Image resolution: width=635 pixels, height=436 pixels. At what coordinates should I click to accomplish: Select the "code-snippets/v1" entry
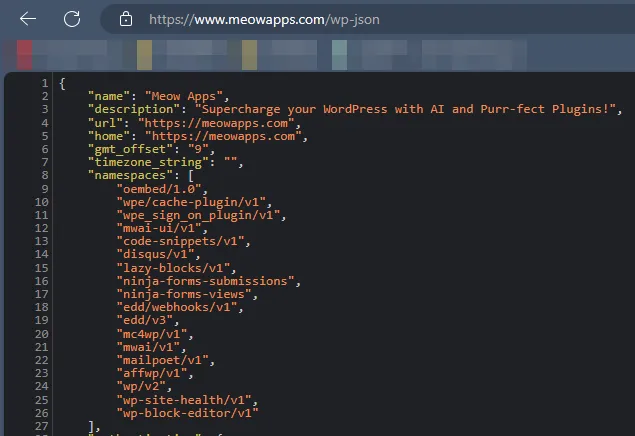(x=180, y=241)
